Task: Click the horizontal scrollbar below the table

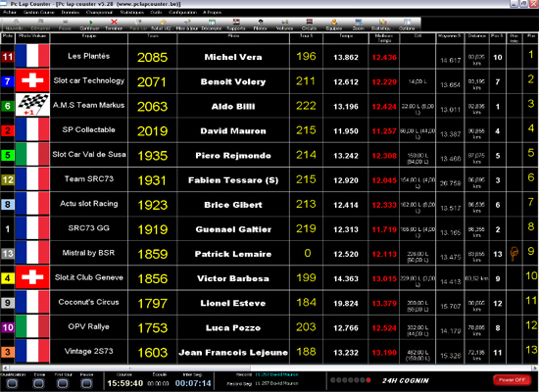Action: click(269, 367)
